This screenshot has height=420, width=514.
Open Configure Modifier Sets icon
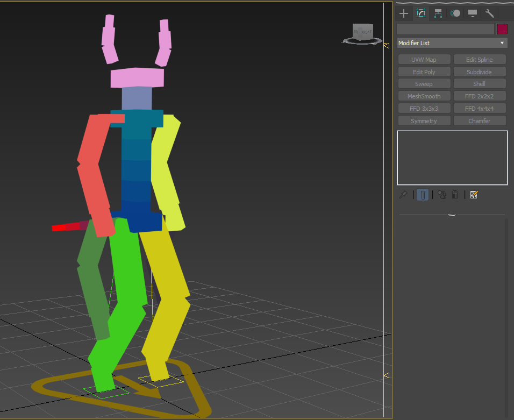[x=474, y=195]
